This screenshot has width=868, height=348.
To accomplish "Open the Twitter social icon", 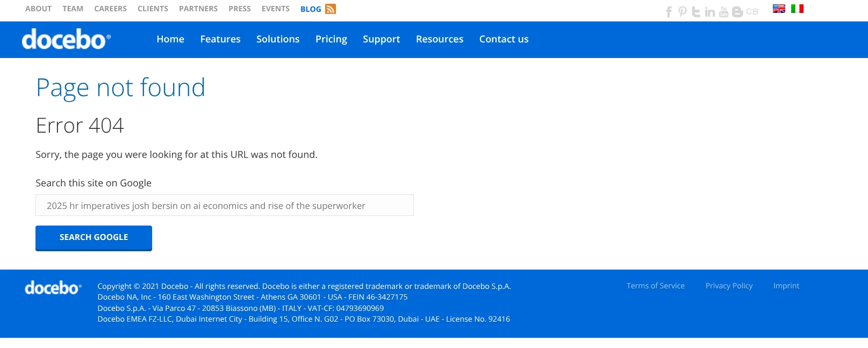I will 696,12.
